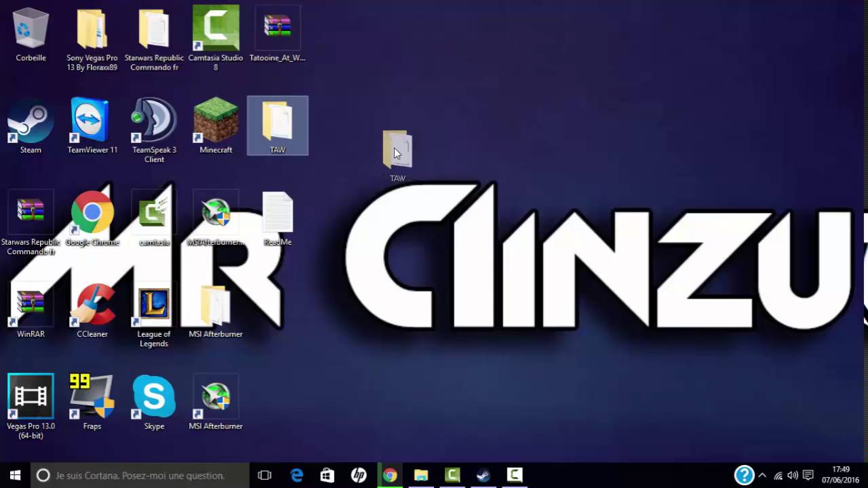Screen dimensions: 868x488
Task: Open Windows Store from the taskbar
Action: [328, 475]
